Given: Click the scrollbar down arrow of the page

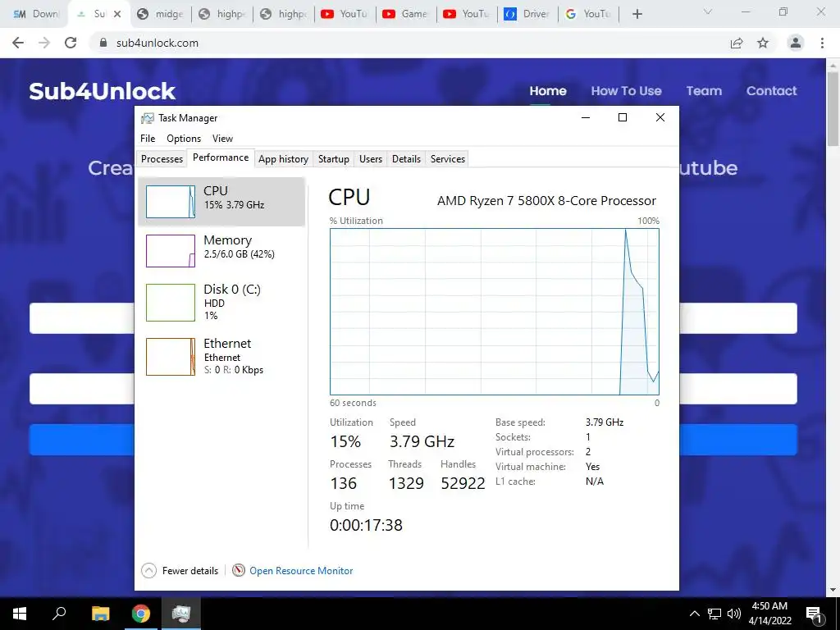Looking at the screenshot, I should pos(833,591).
